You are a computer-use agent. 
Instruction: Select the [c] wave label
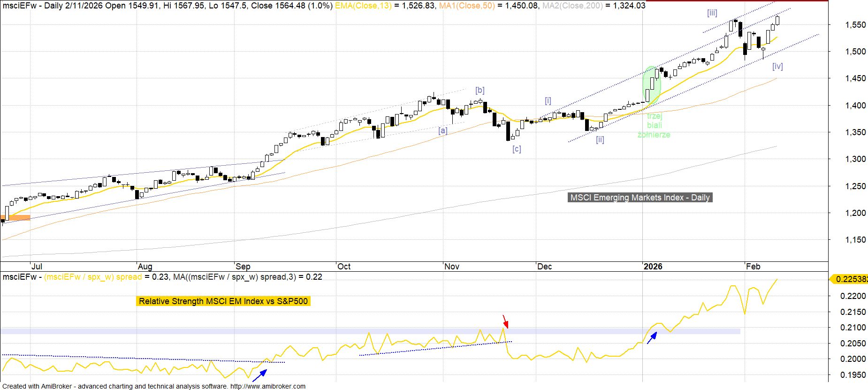click(x=517, y=149)
